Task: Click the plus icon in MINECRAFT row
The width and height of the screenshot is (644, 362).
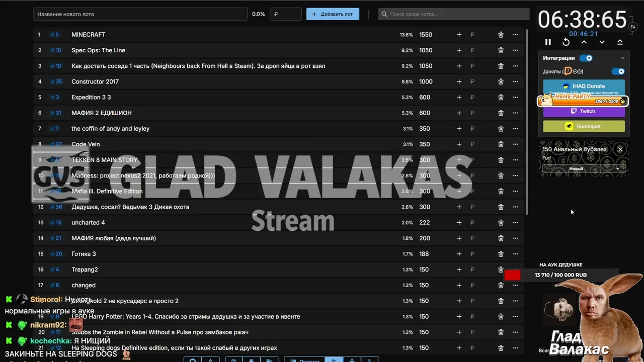Action: click(459, 35)
